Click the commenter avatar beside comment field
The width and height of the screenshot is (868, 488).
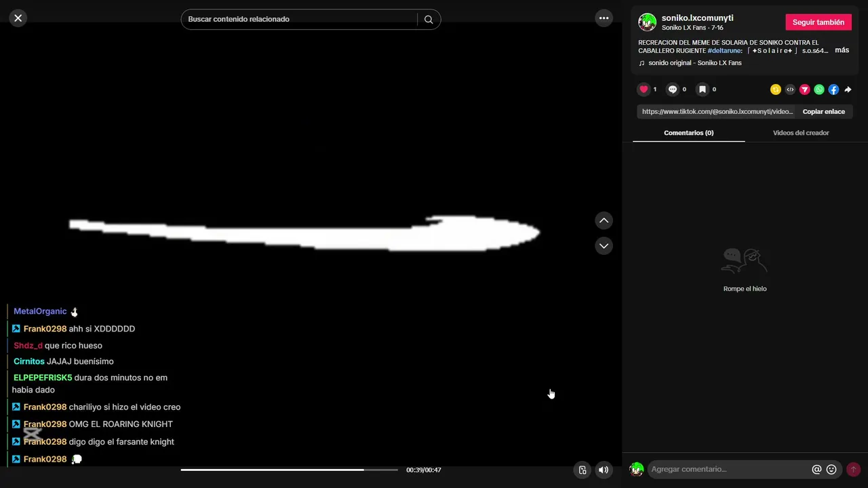point(636,469)
